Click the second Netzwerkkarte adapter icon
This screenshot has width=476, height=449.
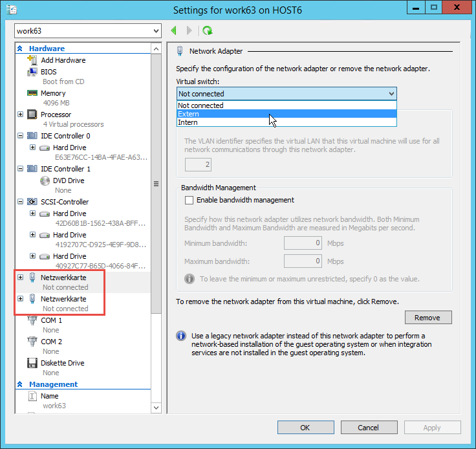32,299
